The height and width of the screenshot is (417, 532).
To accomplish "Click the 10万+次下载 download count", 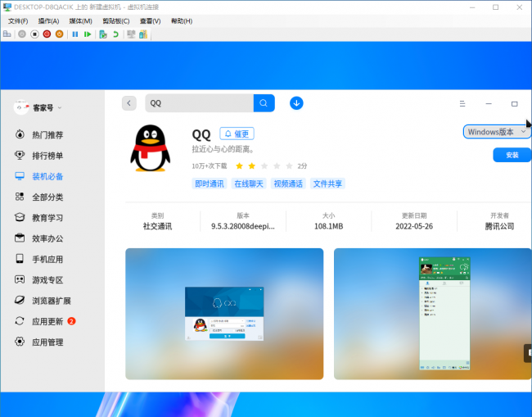I will (x=210, y=166).
